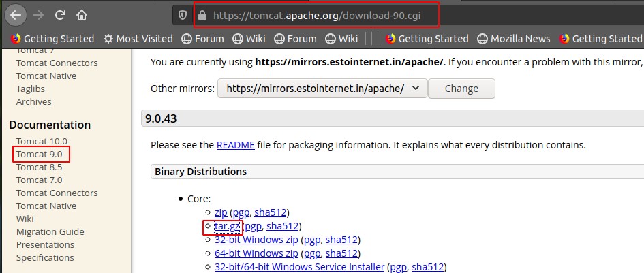The width and height of the screenshot is (644, 273).
Task: Reload the page with the refresh icon
Action: [x=61, y=14]
